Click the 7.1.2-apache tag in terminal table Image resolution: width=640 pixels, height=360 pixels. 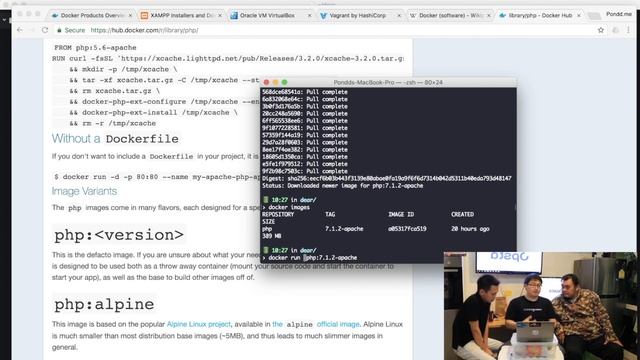click(344, 229)
